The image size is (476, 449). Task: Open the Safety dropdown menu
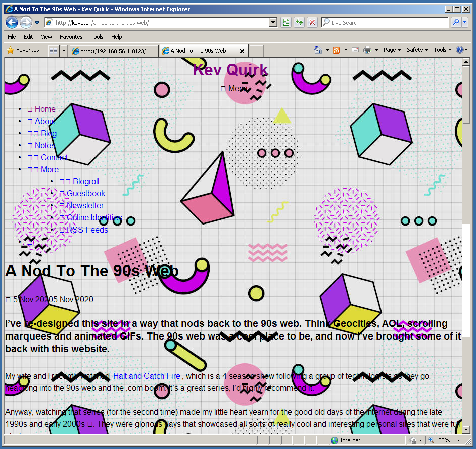pyautogui.click(x=417, y=50)
